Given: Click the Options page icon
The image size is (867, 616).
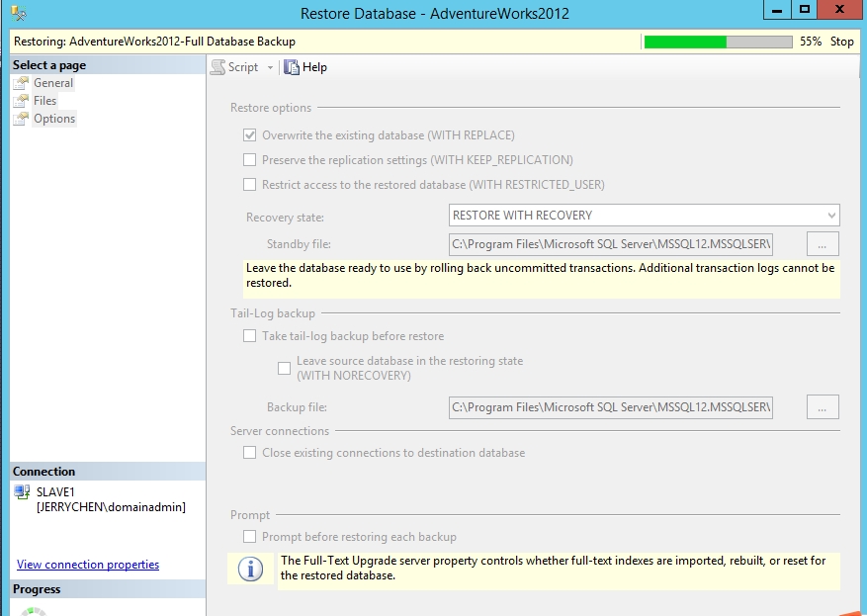Looking at the screenshot, I should (x=21, y=119).
